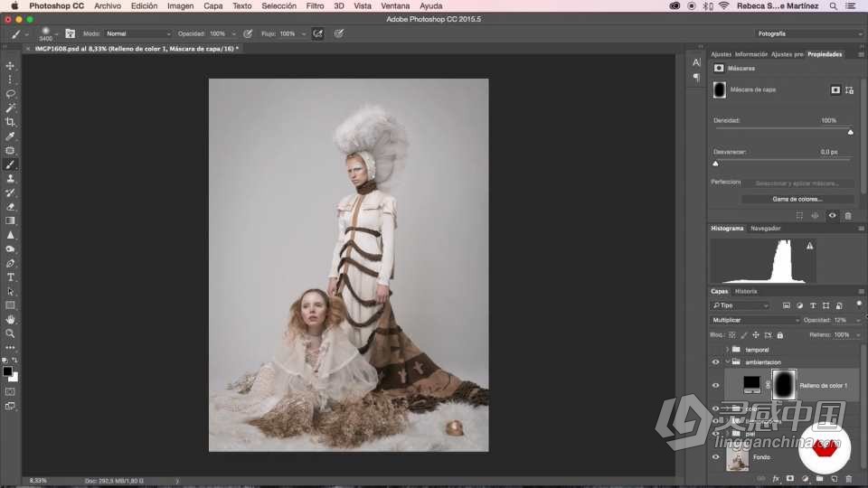Click the Seleccionar y aplicar máscara button

pyautogui.click(x=797, y=183)
